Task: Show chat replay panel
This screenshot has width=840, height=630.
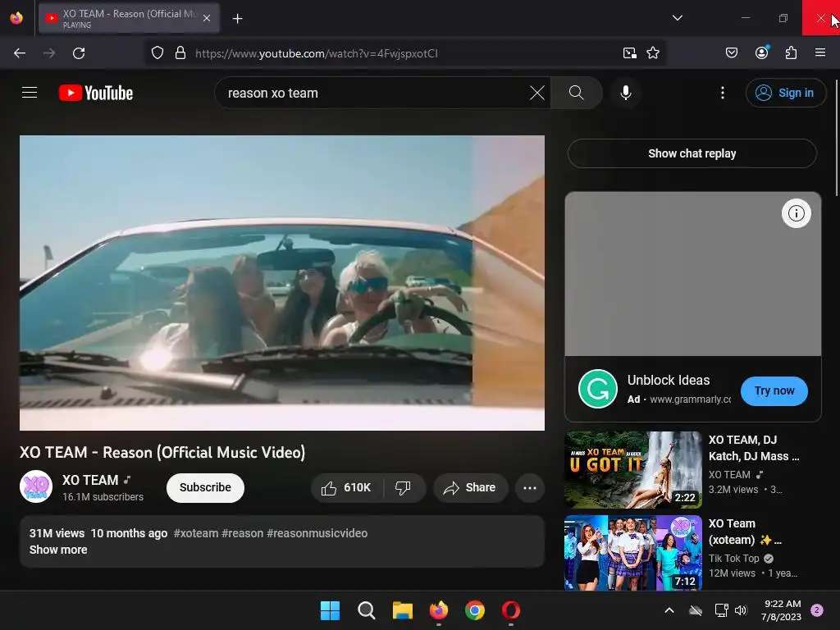Action: tap(692, 153)
